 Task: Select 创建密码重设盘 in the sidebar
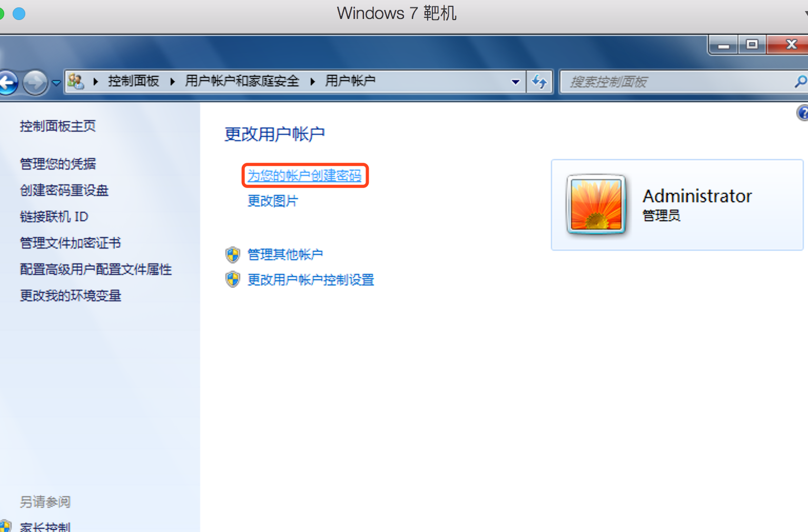click(64, 190)
